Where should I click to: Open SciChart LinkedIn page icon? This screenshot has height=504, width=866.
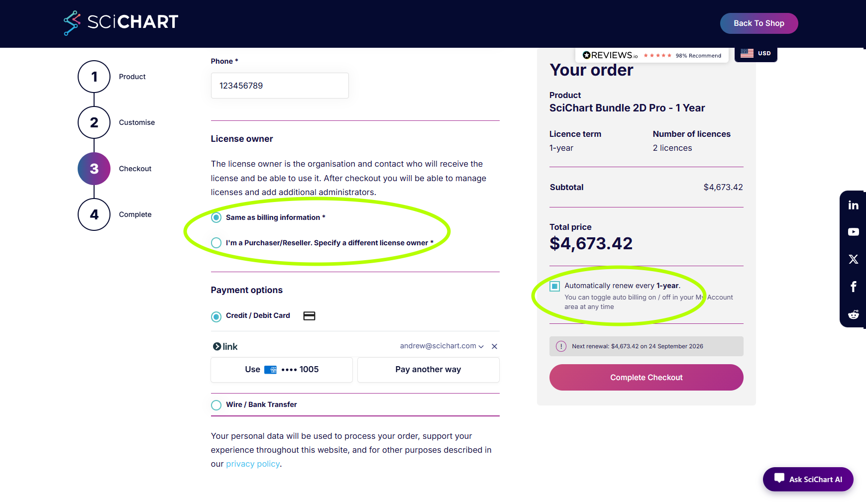[x=853, y=205]
